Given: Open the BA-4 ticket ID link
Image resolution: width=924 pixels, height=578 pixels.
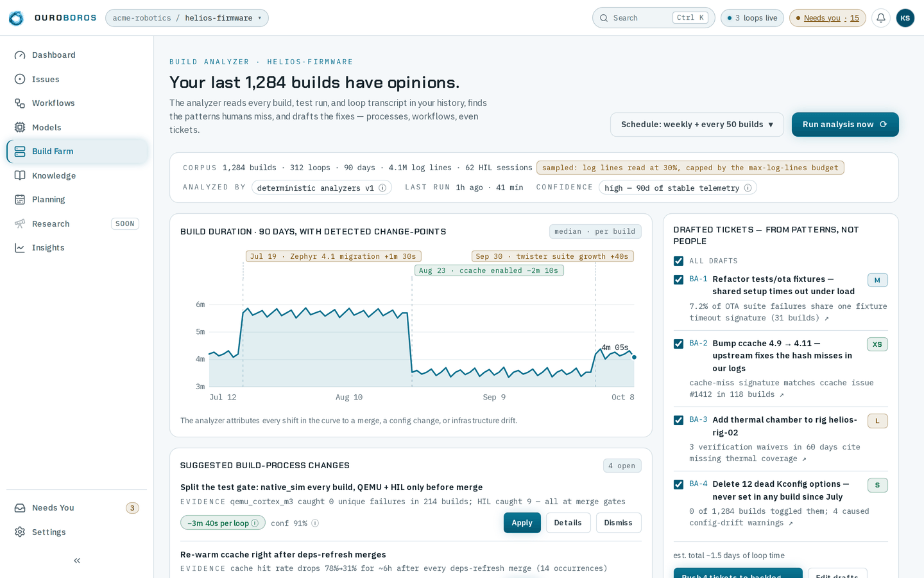Looking at the screenshot, I should 698,484.
